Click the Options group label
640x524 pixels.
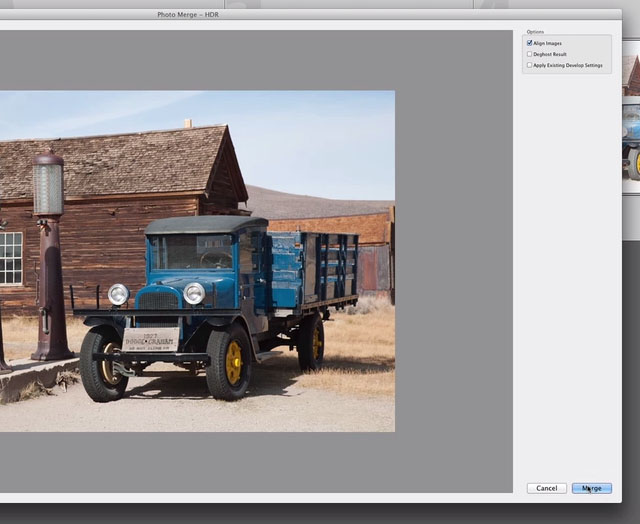[535, 31]
